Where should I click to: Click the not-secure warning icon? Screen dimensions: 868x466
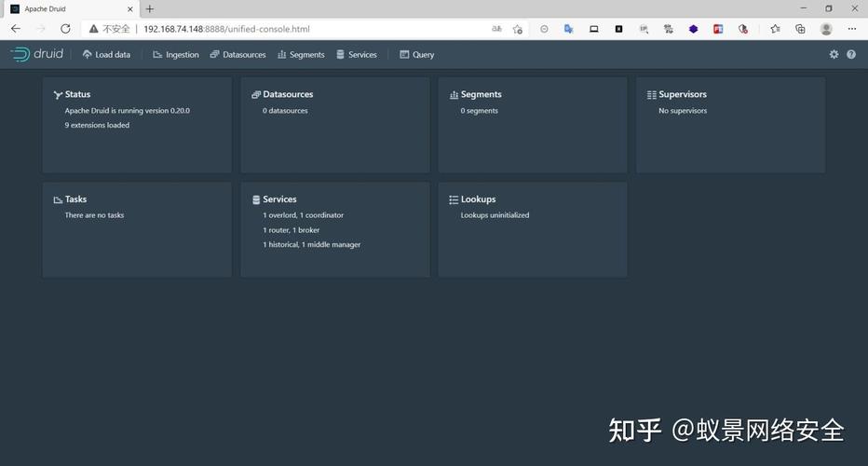point(93,29)
